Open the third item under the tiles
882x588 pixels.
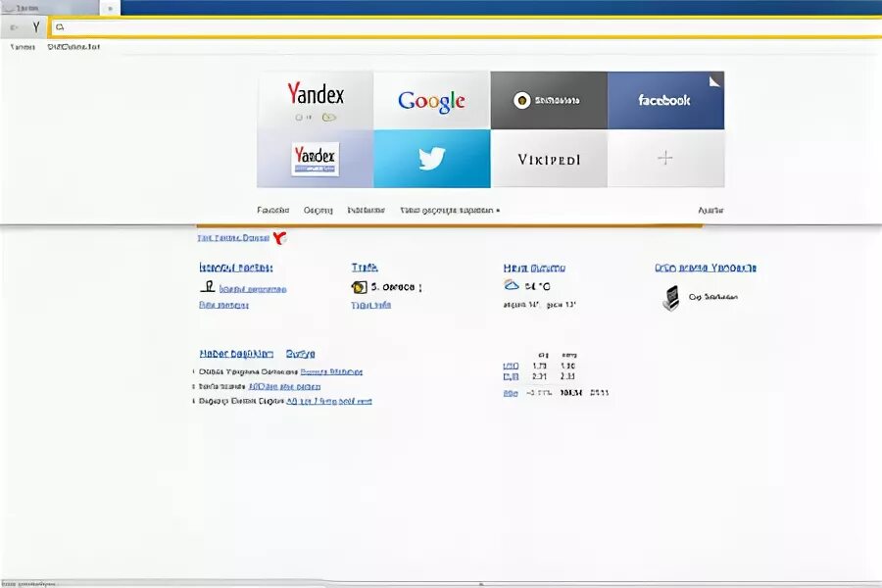[x=367, y=210]
